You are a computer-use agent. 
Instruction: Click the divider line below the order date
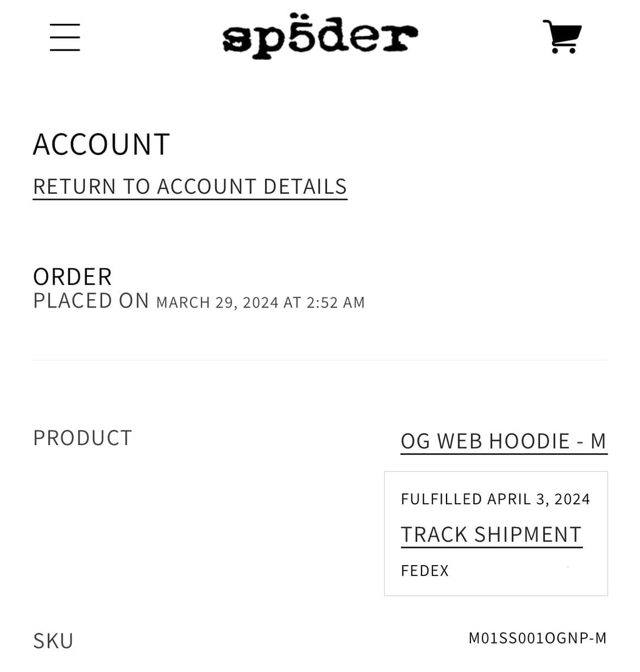tap(320, 360)
